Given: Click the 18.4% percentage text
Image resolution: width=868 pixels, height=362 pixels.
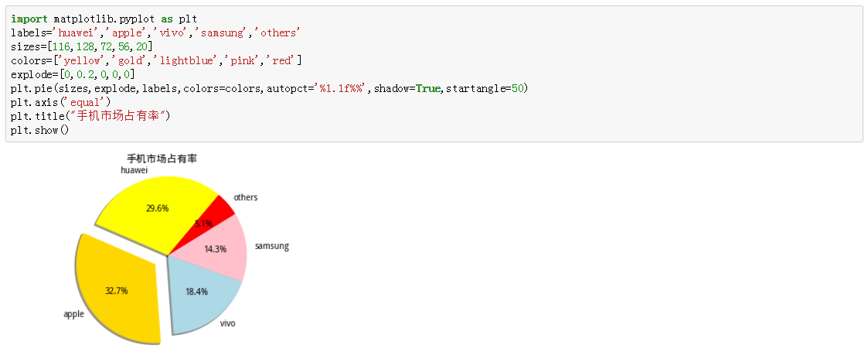Looking at the screenshot, I should tap(197, 292).
